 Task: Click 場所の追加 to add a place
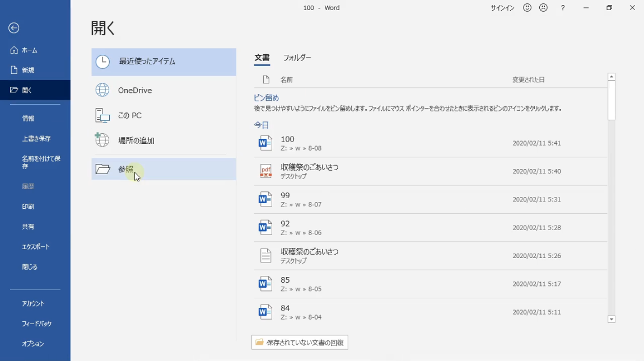[136, 140]
